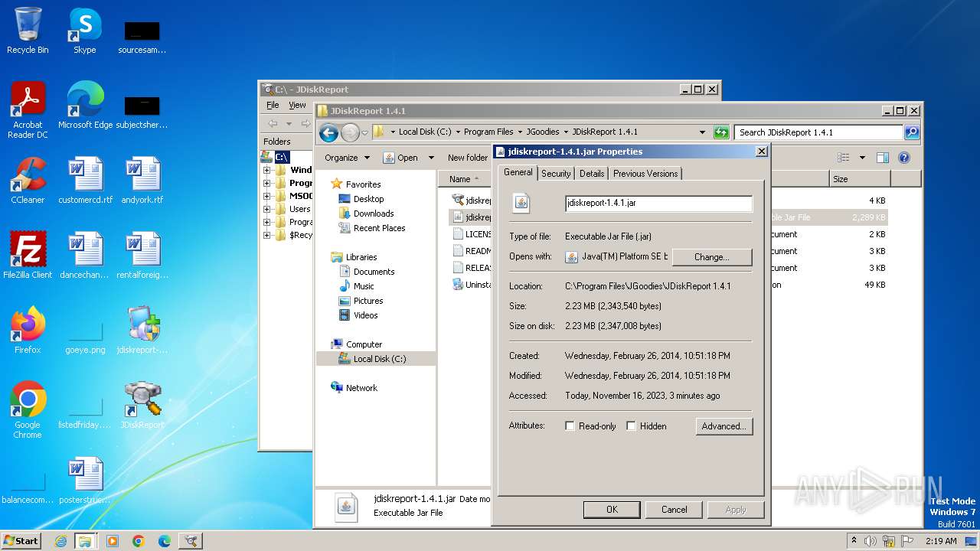Select Local Disk (C:) in navigation
The width and height of the screenshot is (980, 551).
tap(376, 359)
